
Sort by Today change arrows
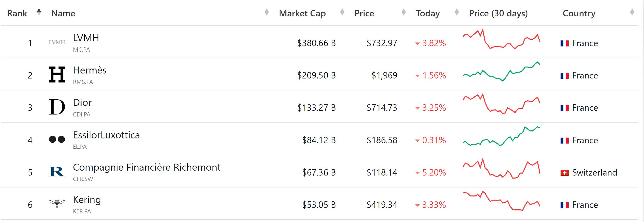(457, 12)
